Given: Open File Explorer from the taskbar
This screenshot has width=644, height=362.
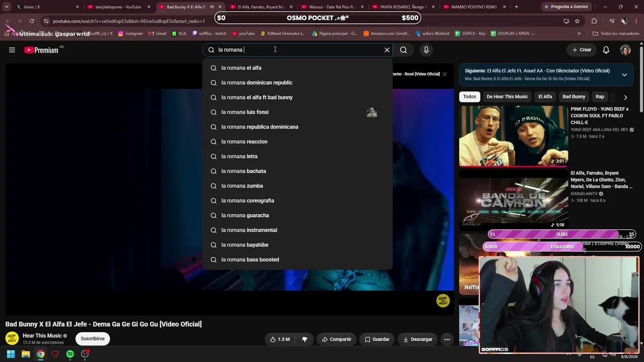Looking at the screenshot, I should point(26,354).
